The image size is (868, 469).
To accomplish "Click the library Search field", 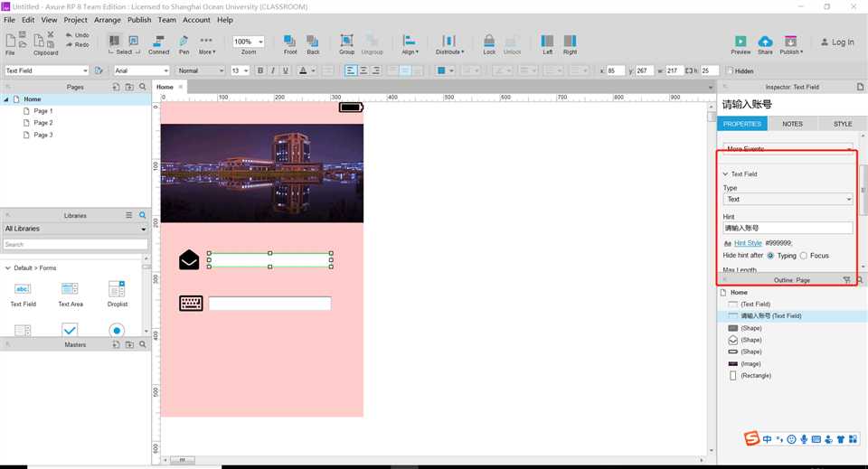I will point(75,244).
